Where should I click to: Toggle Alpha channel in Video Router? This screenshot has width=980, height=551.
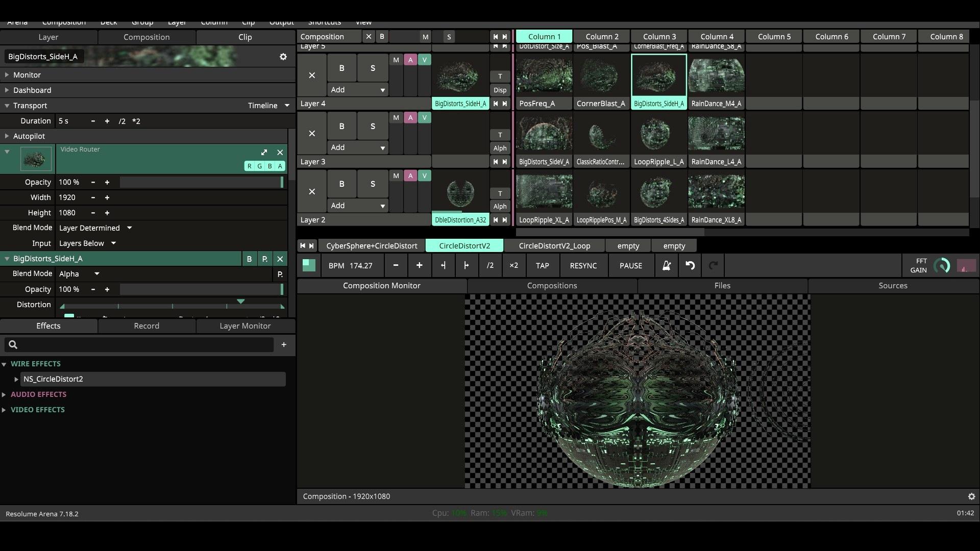pyautogui.click(x=280, y=166)
